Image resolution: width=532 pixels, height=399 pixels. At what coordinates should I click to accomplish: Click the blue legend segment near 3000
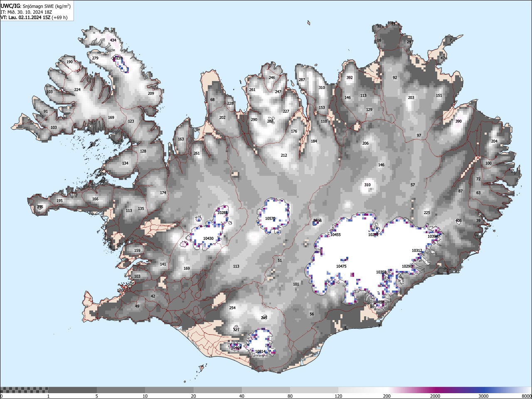(x=483, y=390)
